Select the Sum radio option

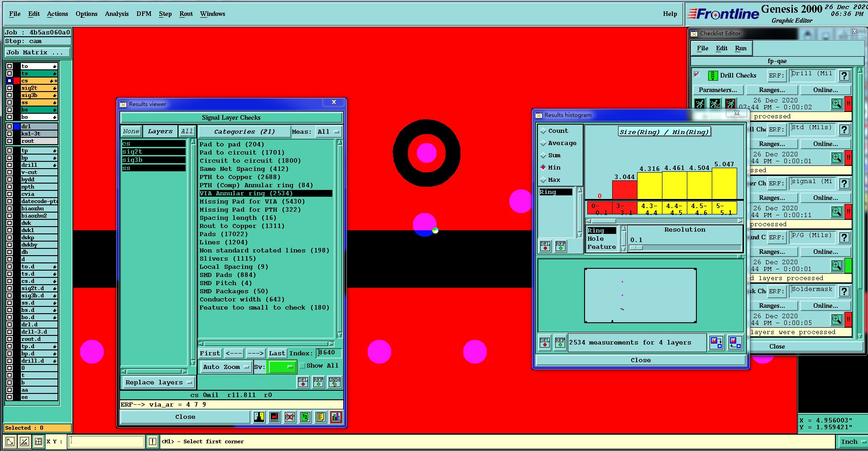(x=543, y=155)
